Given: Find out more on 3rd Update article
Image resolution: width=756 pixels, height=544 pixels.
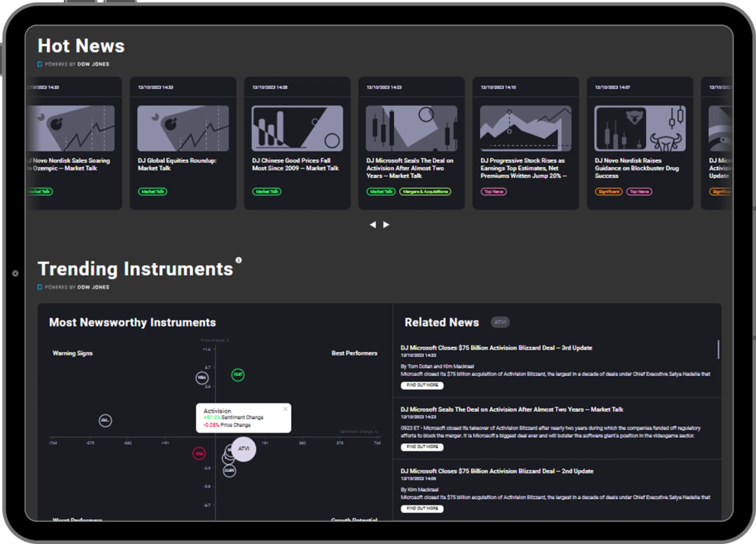Looking at the screenshot, I should [x=422, y=386].
